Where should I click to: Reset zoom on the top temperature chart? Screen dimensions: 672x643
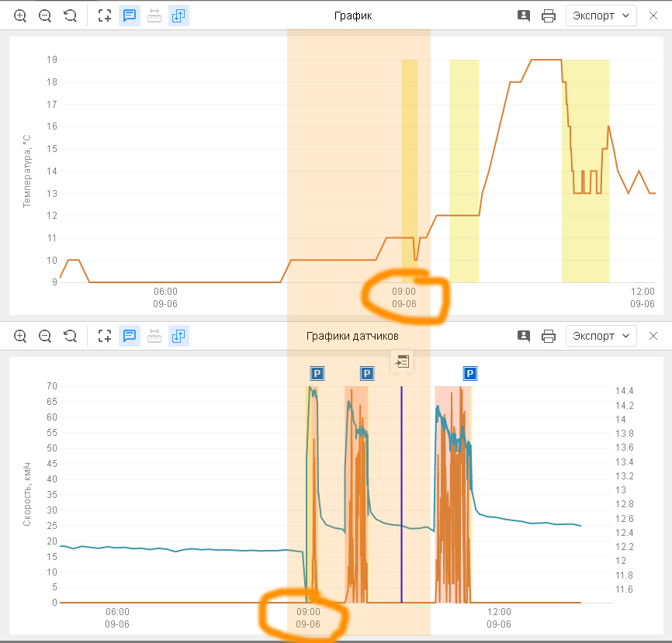point(70,16)
